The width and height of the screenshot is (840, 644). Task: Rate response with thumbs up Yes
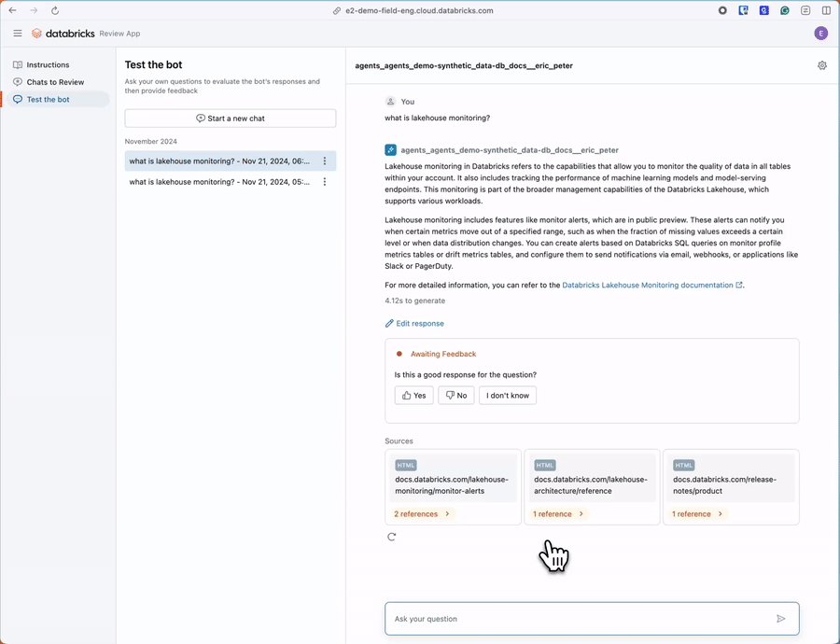414,396
